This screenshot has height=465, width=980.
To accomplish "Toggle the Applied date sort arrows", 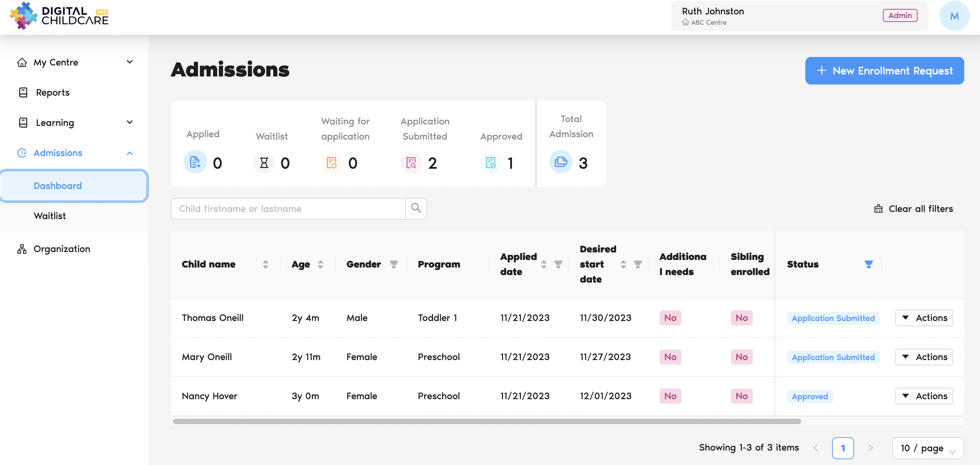I will 544,264.
